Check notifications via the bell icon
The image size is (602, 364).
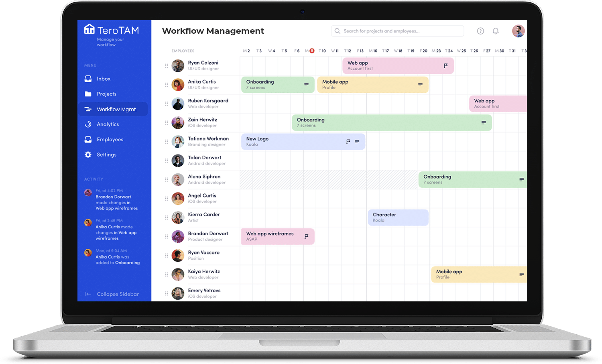(496, 31)
